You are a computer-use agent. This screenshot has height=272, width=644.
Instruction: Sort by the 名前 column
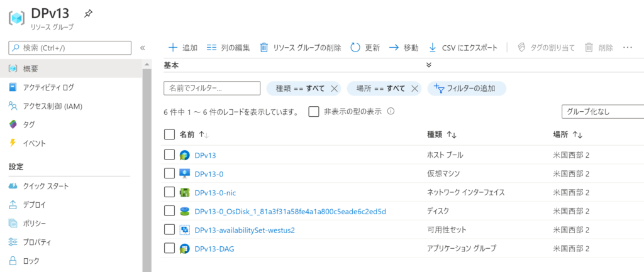195,134
